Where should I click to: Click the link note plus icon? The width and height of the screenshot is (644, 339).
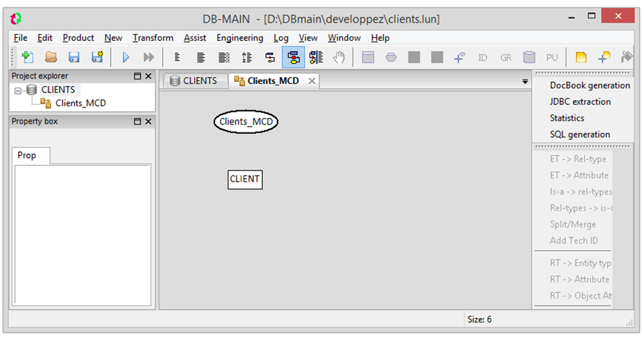click(x=604, y=57)
